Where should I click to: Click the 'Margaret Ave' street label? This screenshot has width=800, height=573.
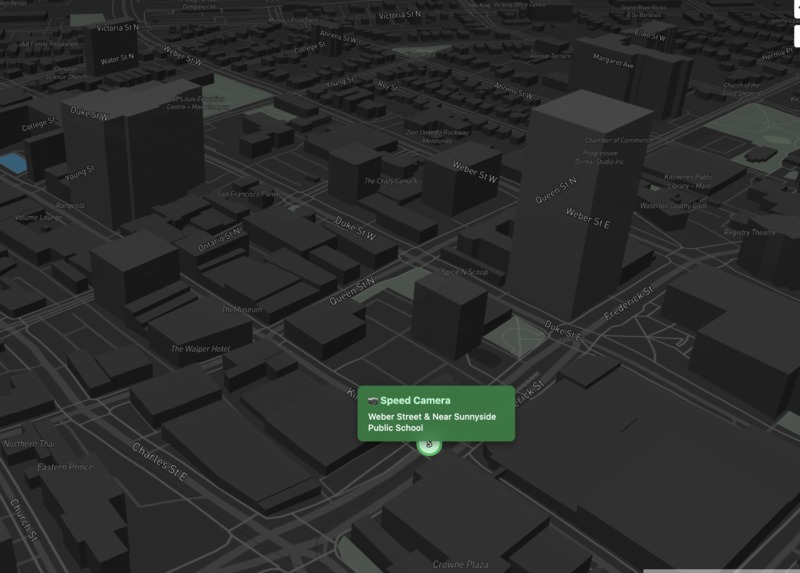(613, 62)
